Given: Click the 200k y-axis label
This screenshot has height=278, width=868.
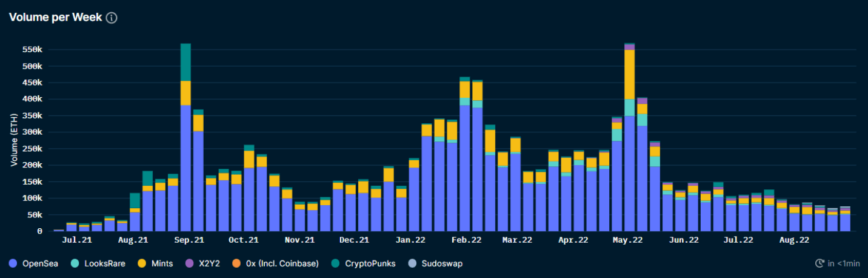Looking at the screenshot, I should pos(32,165).
